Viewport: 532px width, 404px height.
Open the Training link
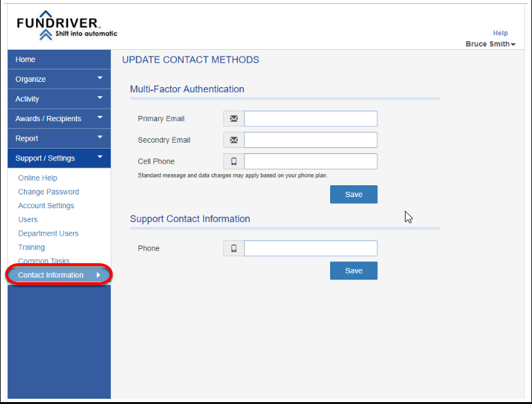pos(31,248)
